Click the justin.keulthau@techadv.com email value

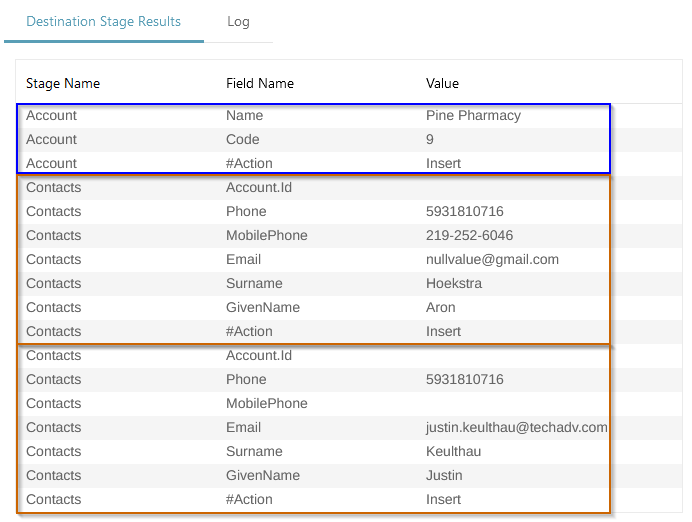(516, 427)
